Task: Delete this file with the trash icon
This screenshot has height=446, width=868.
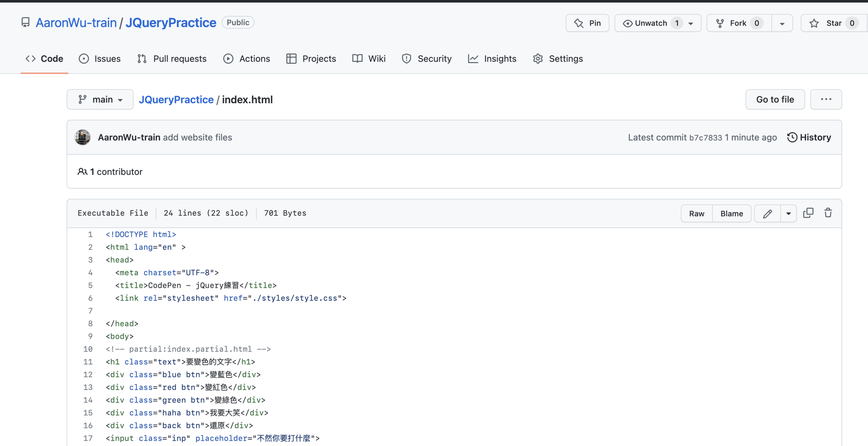Action: (x=828, y=213)
